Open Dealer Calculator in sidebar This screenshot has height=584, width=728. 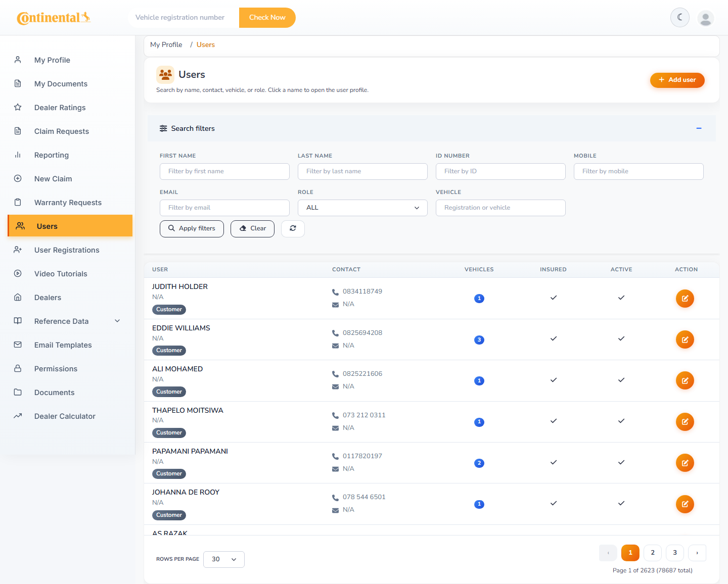(x=70, y=416)
